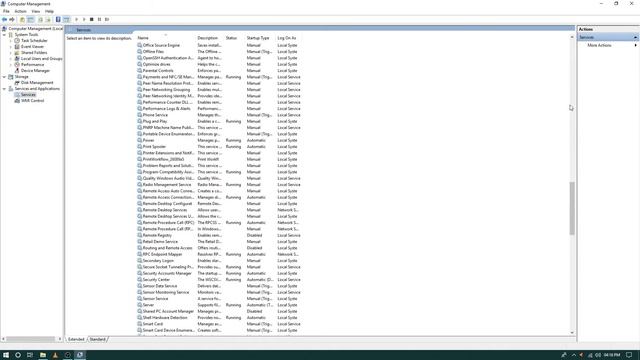The image size is (640, 360).
Task: Click the Export List toolbar icon
Action: [x=48, y=20]
